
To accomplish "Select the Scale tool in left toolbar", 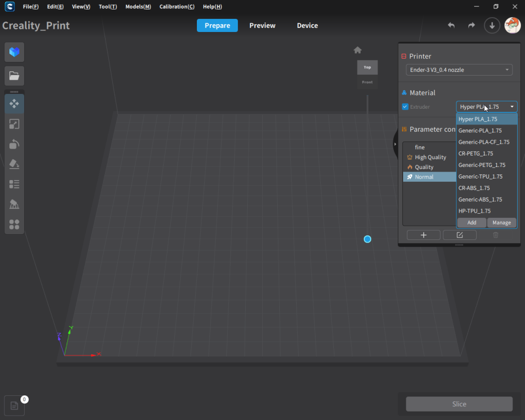I will [14, 124].
